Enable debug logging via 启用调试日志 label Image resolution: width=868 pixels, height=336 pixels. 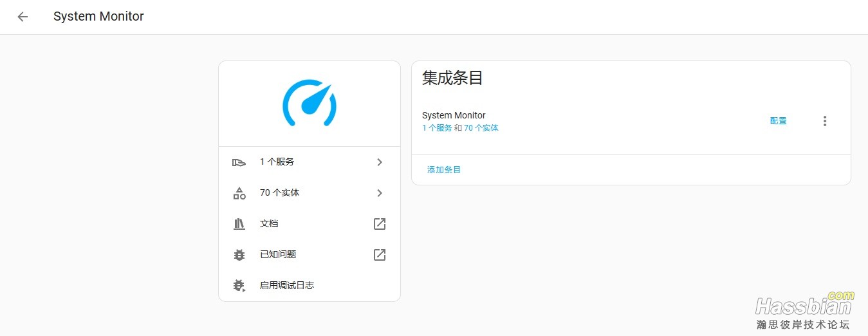click(287, 286)
